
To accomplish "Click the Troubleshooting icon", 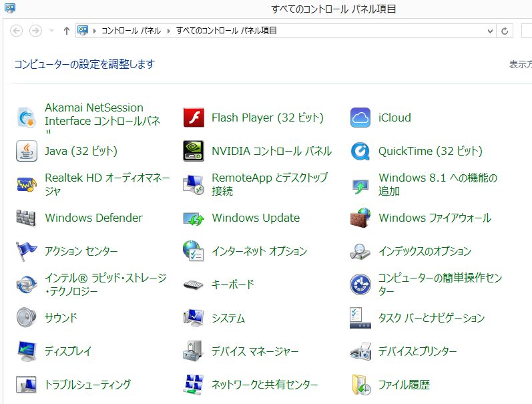I will (x=27, y=385).
